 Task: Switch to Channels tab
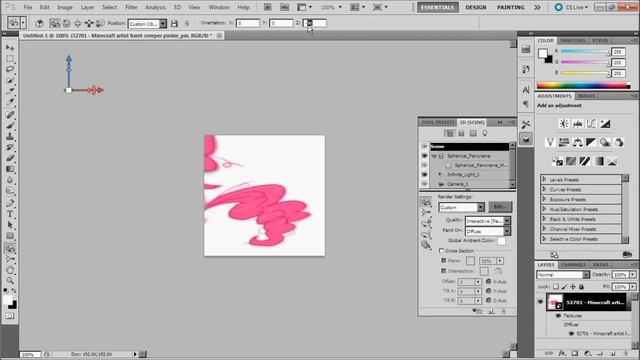tap(573, 264)
